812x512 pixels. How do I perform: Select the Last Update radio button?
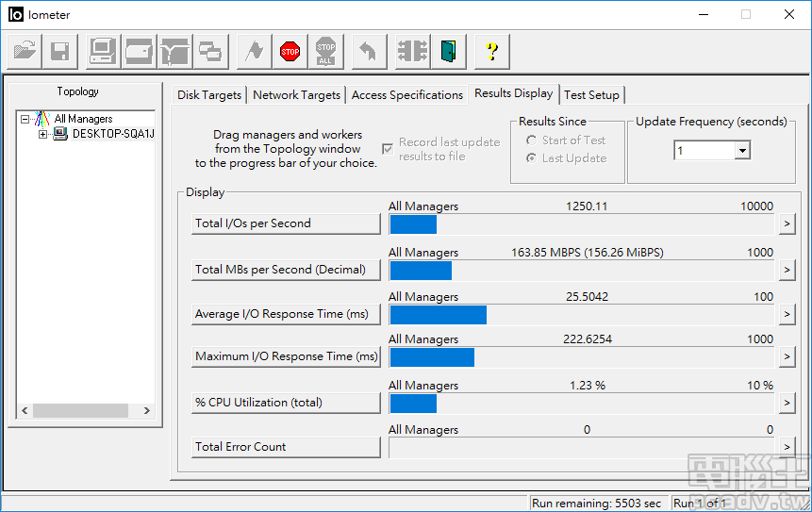532,158
